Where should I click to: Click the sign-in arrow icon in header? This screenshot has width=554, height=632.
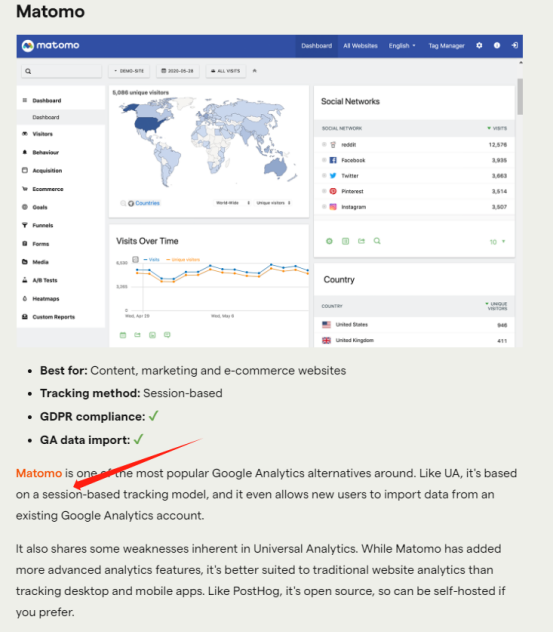[x=514, y=46]
